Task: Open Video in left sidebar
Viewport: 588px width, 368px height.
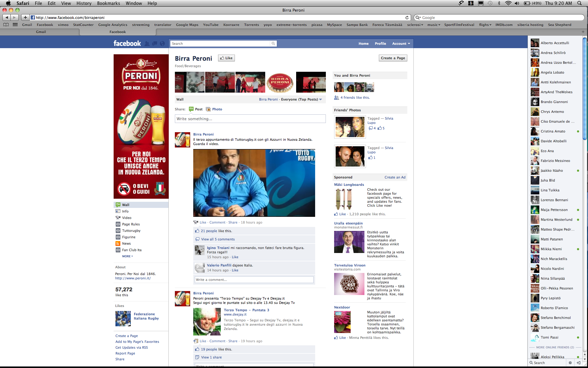Action: point(126,218)
